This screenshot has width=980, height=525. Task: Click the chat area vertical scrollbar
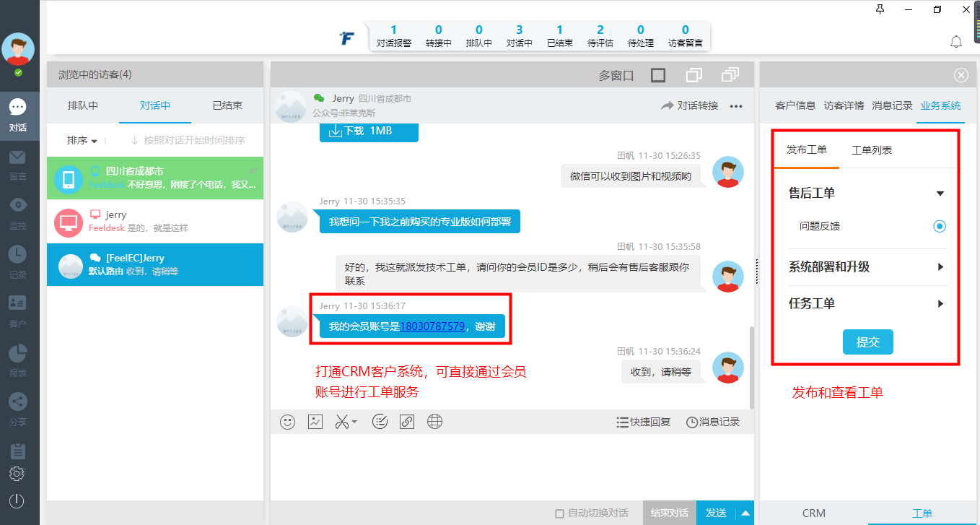(752, 367)
